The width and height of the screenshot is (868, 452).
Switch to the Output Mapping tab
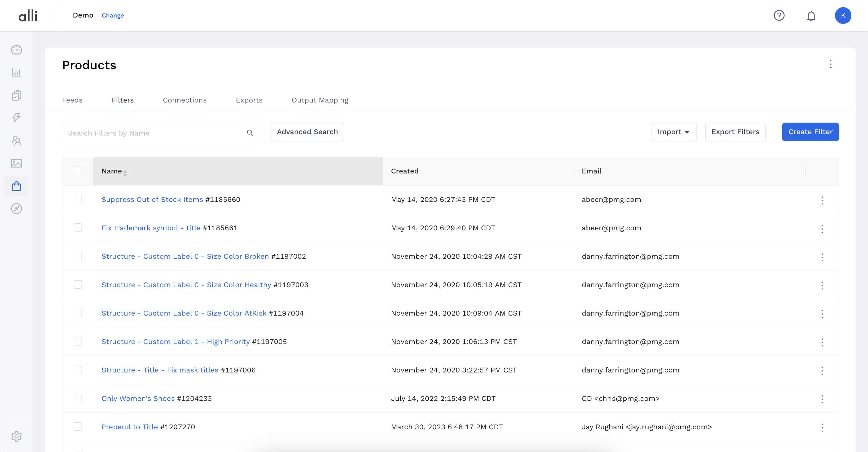pos(320,100)
